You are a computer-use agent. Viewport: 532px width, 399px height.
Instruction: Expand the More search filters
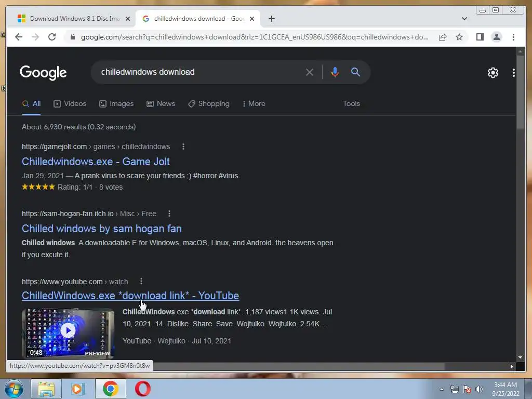pos(254,103)
